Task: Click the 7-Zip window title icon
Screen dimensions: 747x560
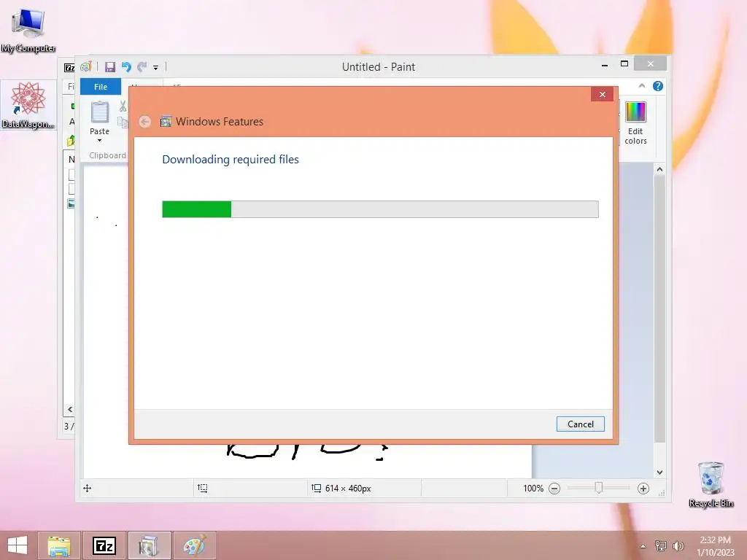Action: click(69, 68)
